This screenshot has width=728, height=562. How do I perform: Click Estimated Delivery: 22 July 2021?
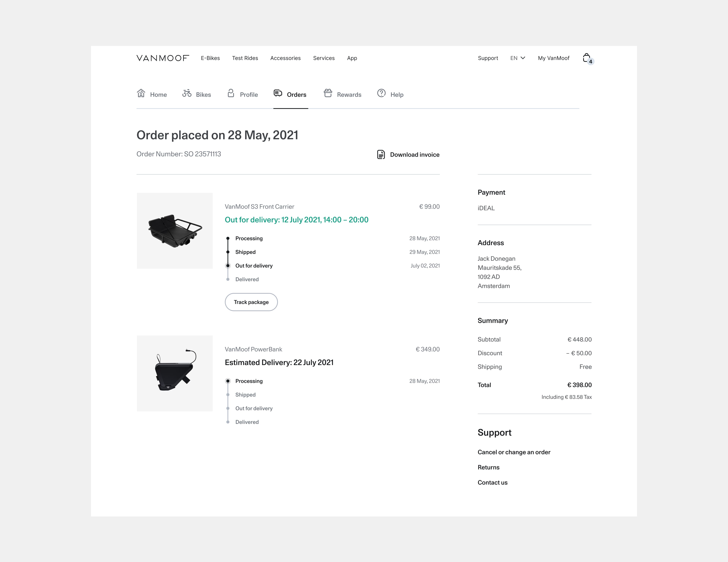[x=279, y=363]
